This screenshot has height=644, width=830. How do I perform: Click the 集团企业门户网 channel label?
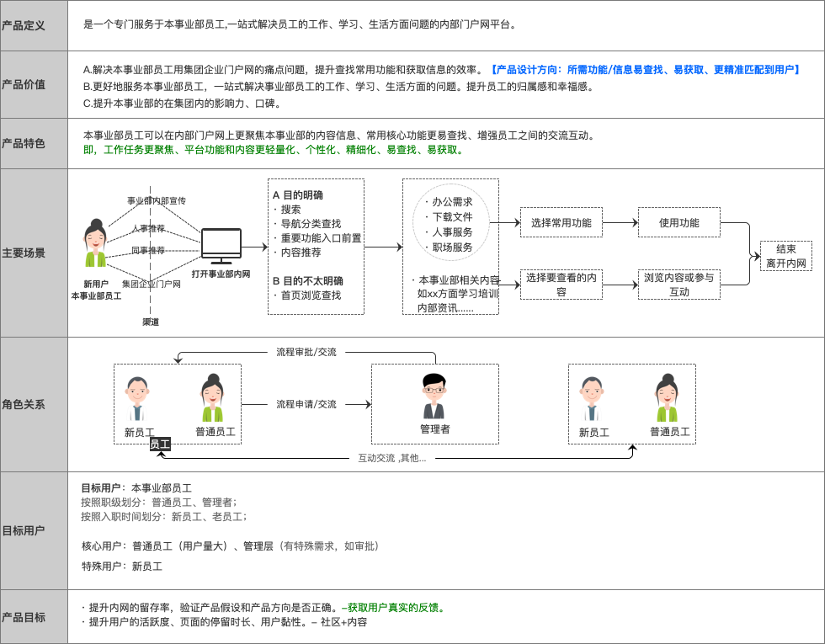click(152, 284)
